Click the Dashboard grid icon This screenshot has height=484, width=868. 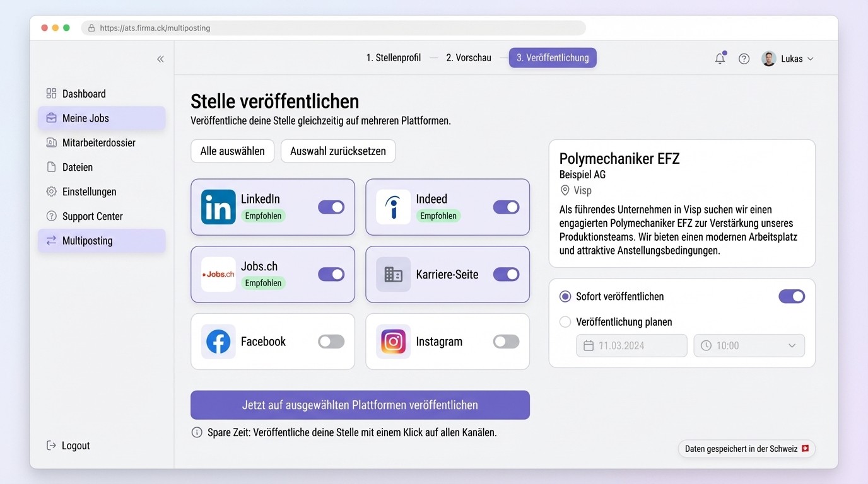(51, 93)
